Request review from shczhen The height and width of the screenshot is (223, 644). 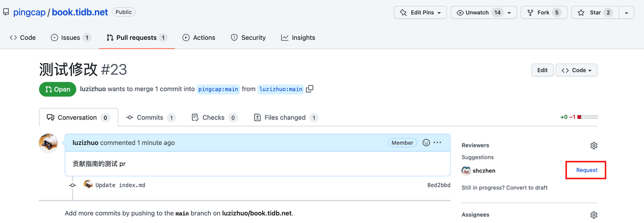coord(587,170)
